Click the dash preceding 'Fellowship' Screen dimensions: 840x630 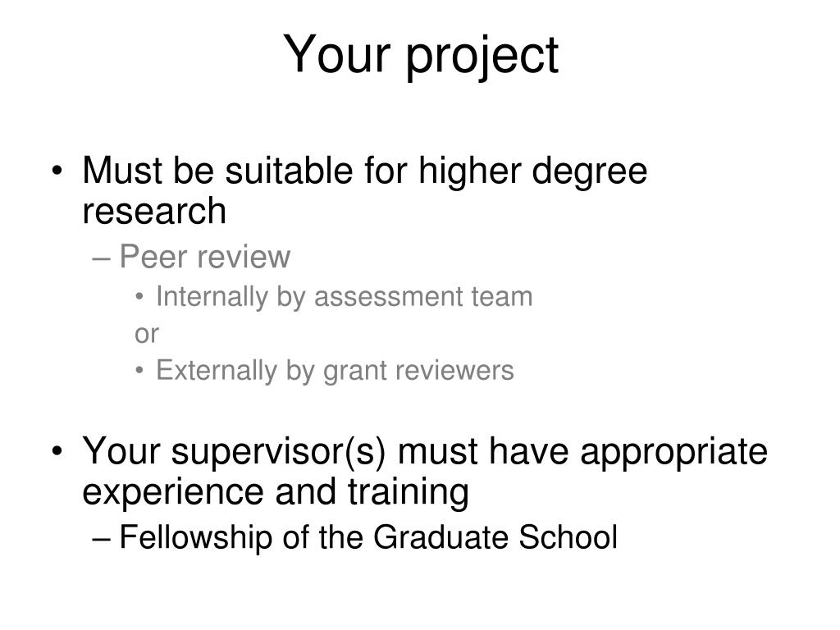[x=101, y=540]
